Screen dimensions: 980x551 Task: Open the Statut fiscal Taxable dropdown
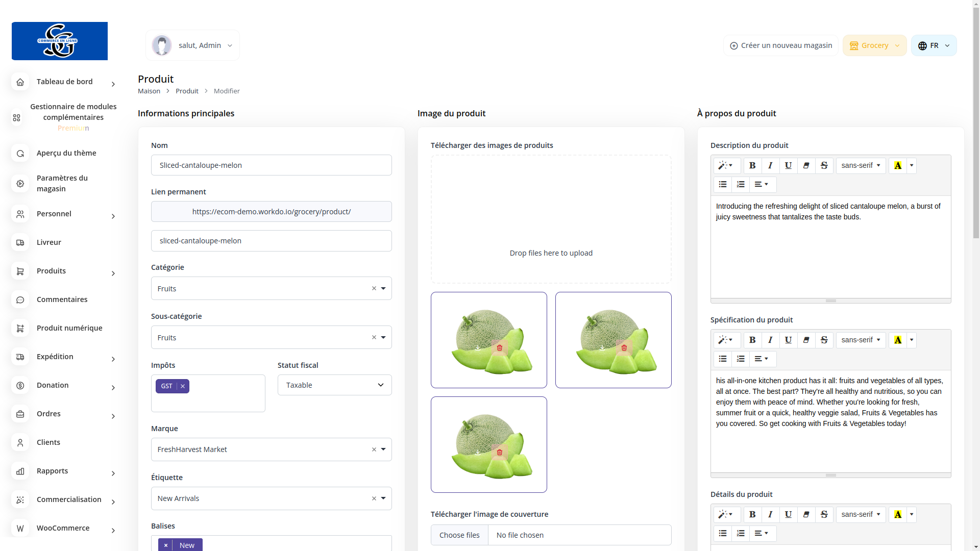coord(334,385)
